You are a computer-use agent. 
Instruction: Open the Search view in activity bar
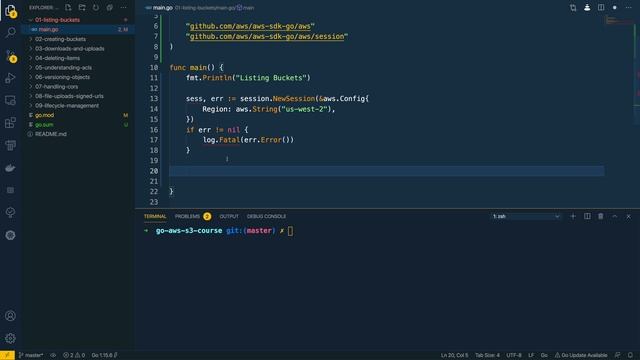pyautogui.click(x=11, y=33)
